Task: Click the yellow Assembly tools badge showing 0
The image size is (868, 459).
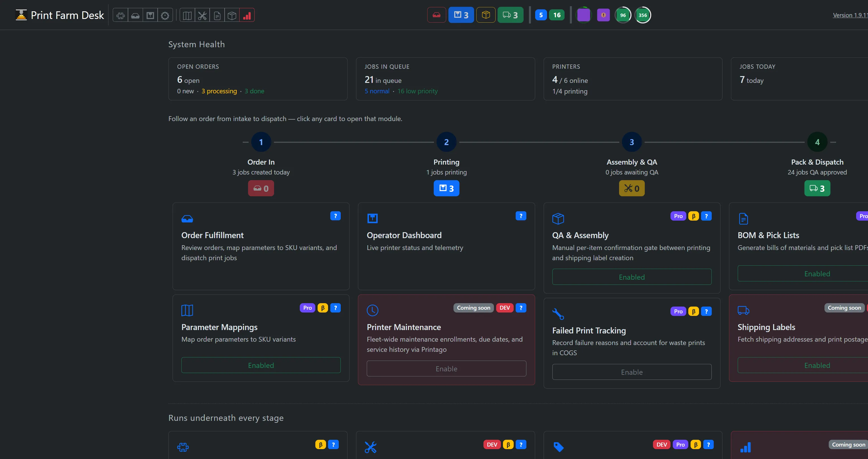Action: click(x=632, y=188)
